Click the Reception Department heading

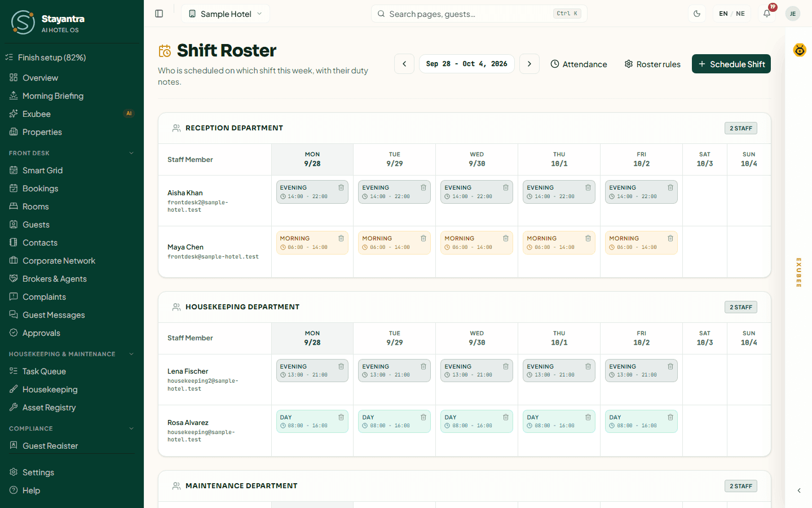pyautogui.click(x=234, y=128)
